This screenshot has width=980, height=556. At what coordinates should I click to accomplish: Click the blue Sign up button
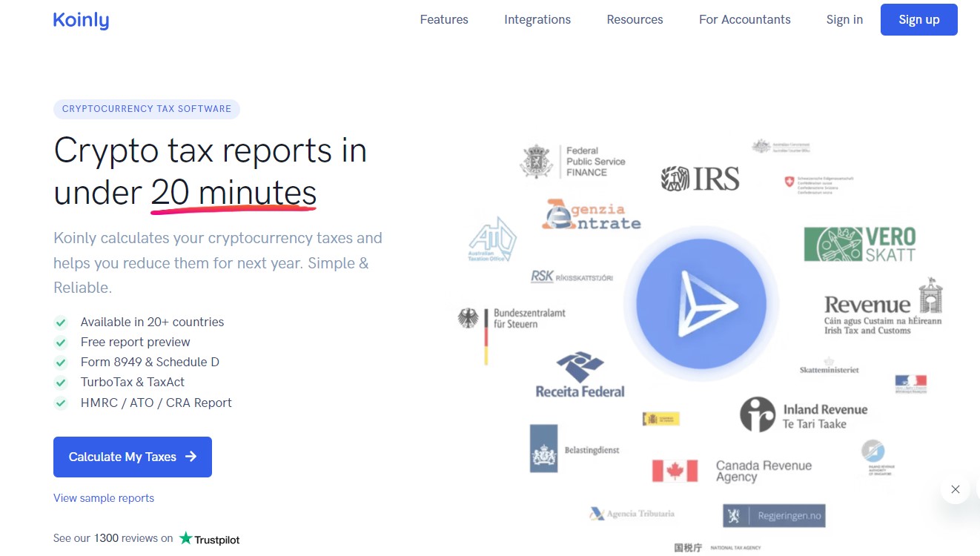coord(919,20)
